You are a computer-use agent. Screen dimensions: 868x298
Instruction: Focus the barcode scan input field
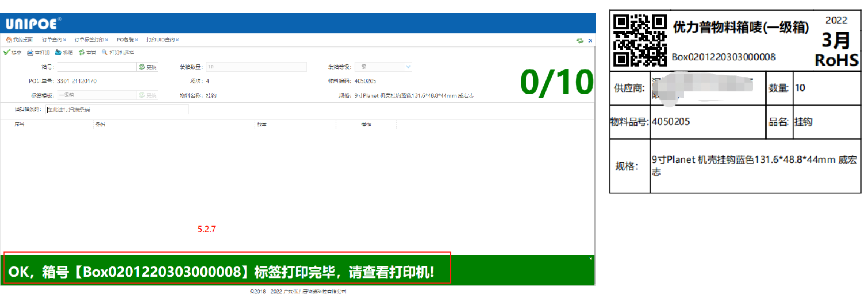click(x=117, y=109)
